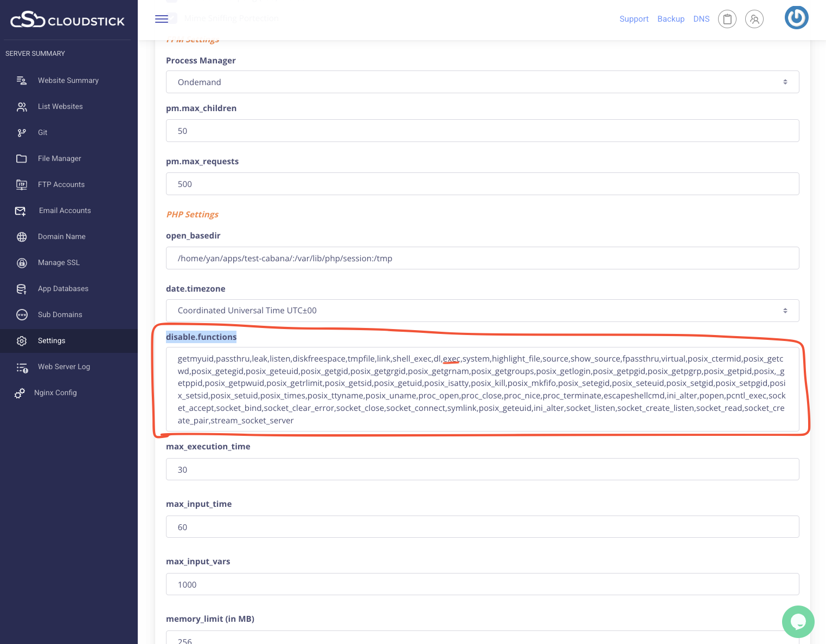Focus the pm.max_children input field
Screen dimensions: 826x644
click(x=482, y=131)
